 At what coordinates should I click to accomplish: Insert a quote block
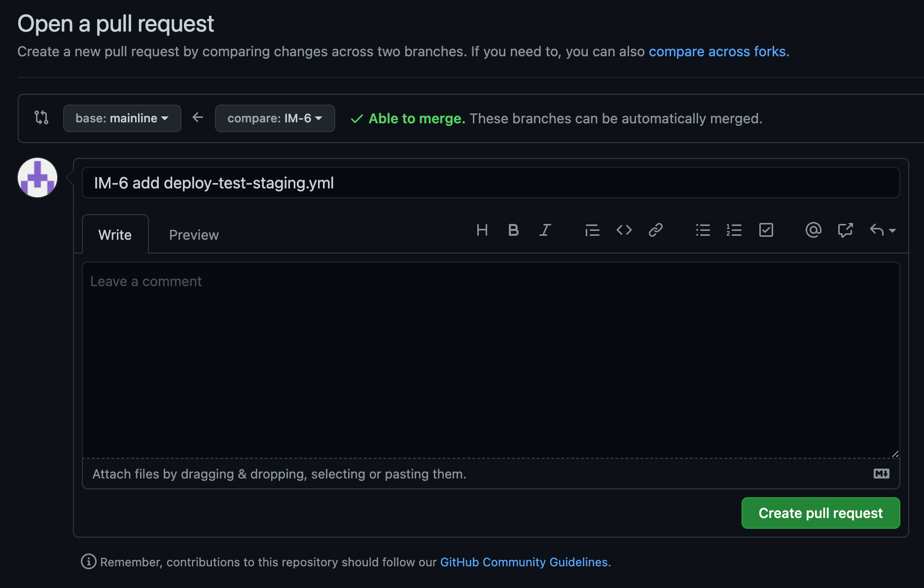coord(592,230)
